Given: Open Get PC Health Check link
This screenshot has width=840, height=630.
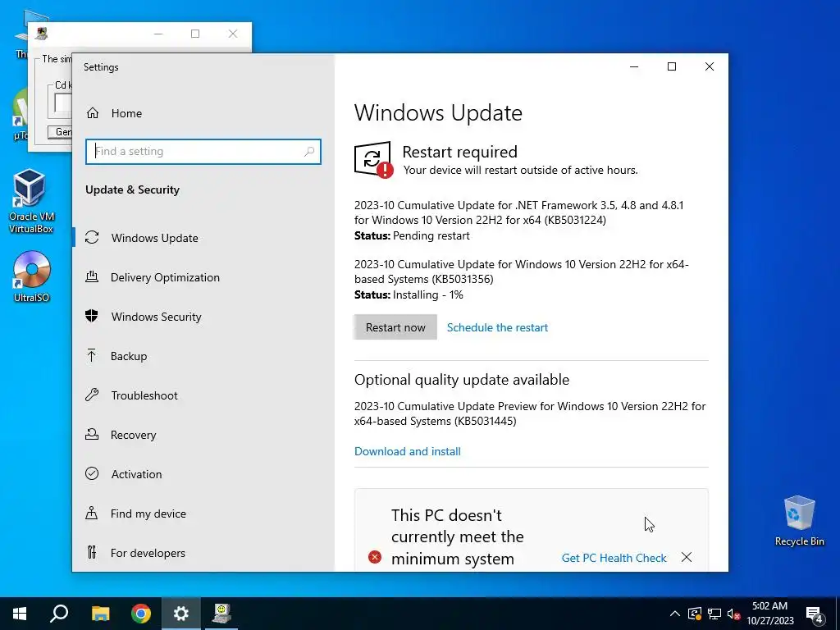Looking at the screenshot, I should pyautogui.click(x=614, y=558).
